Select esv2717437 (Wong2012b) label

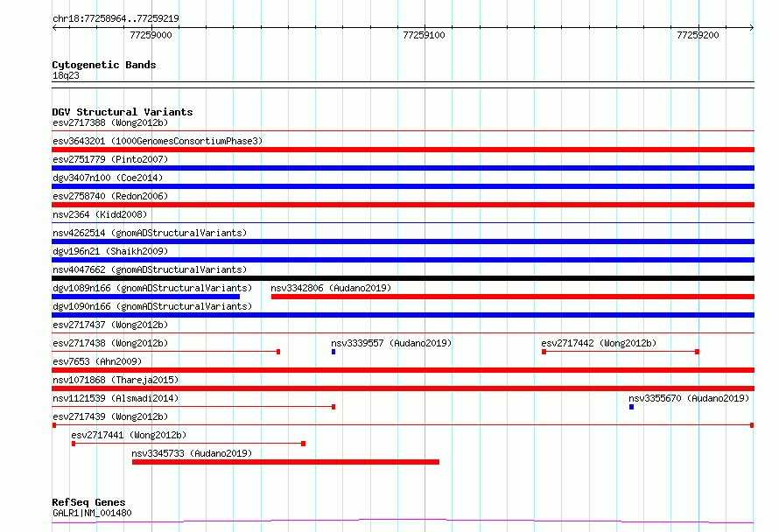click(110, 325)
